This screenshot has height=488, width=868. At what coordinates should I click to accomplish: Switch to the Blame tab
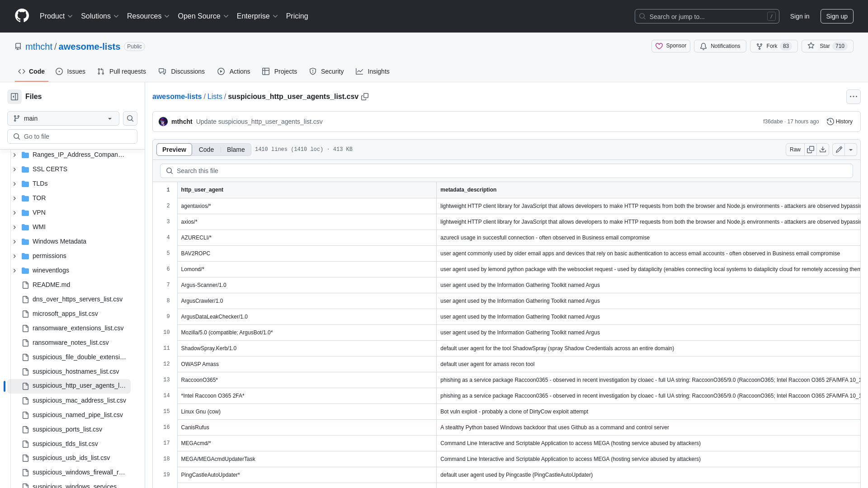[236, 150]
